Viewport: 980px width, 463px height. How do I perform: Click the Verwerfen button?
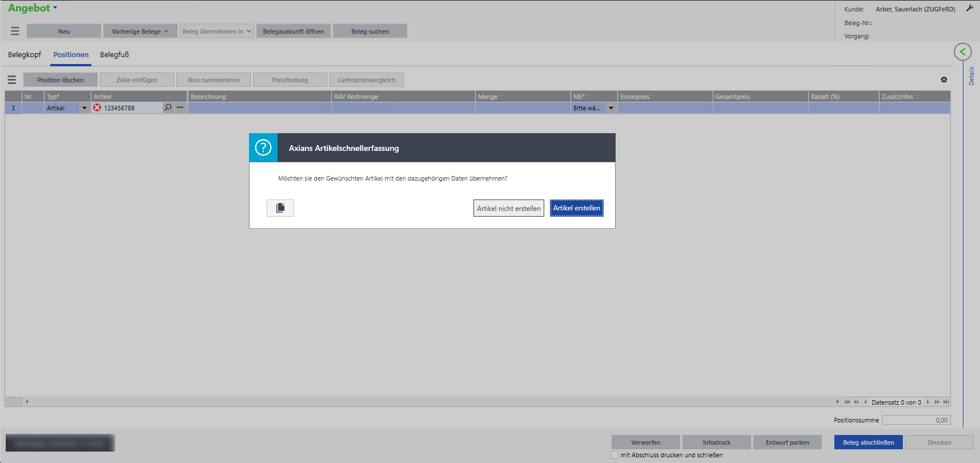(646, 442)
